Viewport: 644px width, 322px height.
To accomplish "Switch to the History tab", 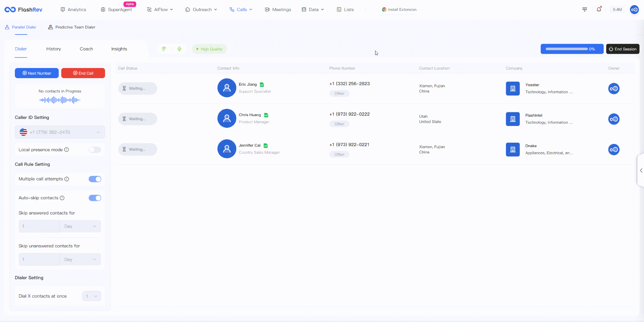I will pyautogui.click(x=53, y=49).
